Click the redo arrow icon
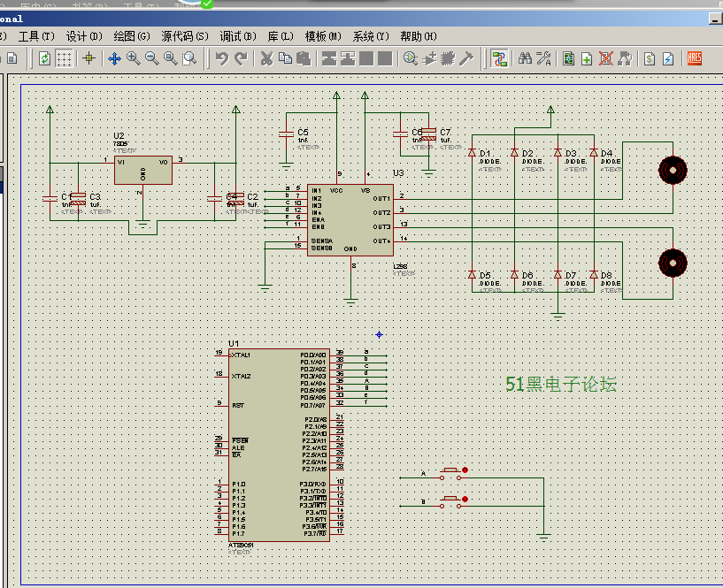 point(240,58)
